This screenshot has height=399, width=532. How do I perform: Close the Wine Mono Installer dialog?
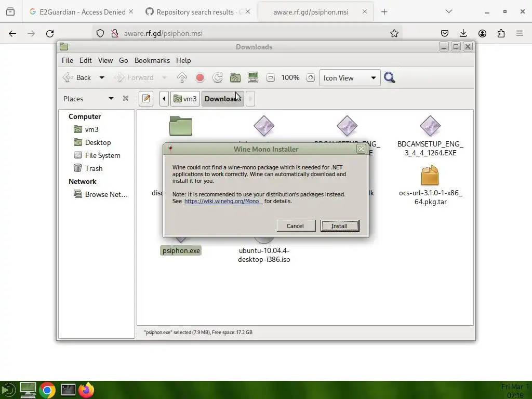coord(361,149)
